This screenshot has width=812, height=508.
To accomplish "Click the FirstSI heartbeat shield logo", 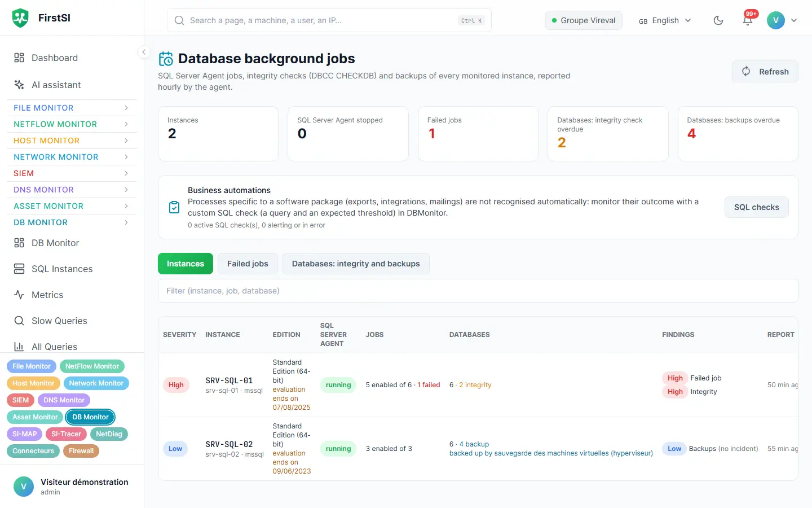I will pyautogui.click(x=20, y=18).
